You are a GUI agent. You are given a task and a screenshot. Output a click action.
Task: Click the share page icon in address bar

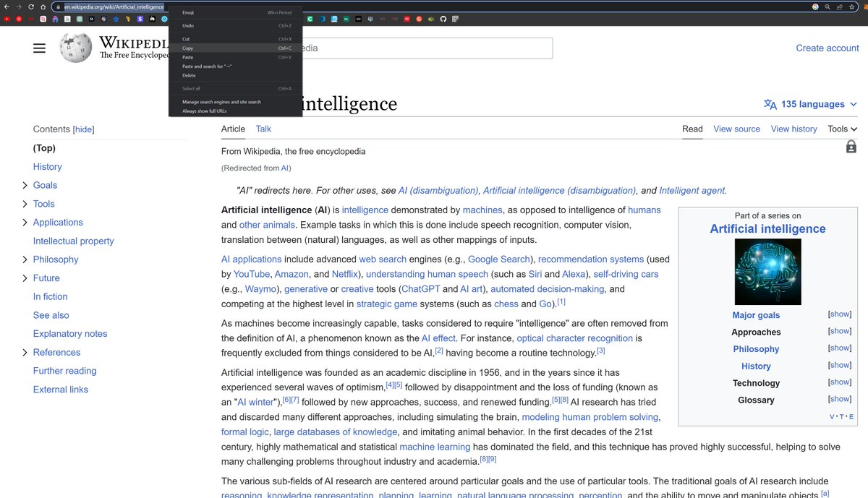[839, 7]
